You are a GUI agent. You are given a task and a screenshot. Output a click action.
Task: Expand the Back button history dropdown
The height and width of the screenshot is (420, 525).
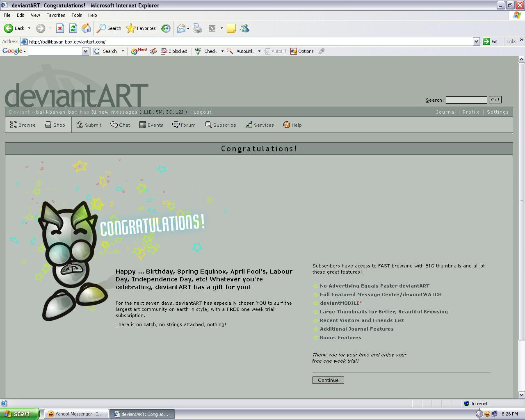tap(29, 28)
